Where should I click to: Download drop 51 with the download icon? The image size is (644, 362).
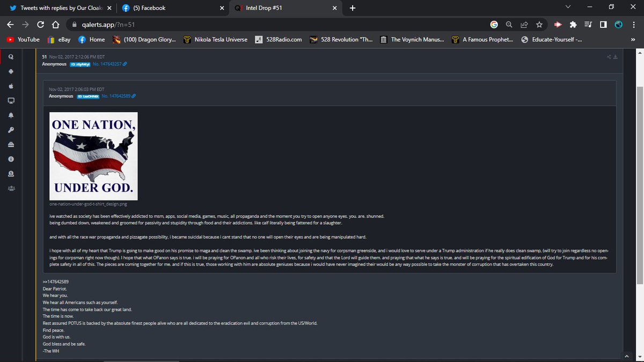tap(615, 57)
